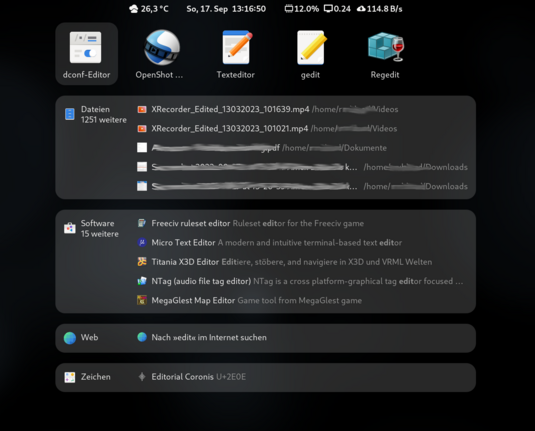Click the 114.8 B/s network rate

click(x=385, y=9)
